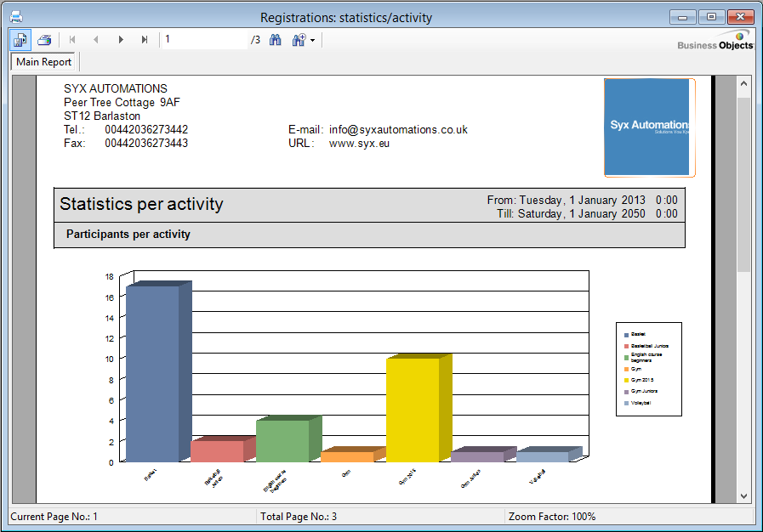
Task: Click the yellow Gym 2015 legend swatch
Action: click(x=626, y=380)
